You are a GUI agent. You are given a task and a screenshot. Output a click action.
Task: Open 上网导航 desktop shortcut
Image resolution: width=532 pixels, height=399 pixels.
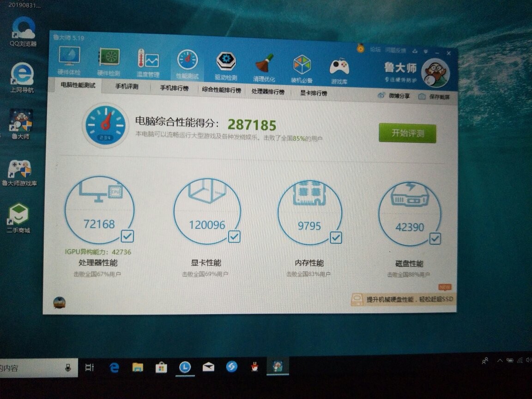coord(22,78)
